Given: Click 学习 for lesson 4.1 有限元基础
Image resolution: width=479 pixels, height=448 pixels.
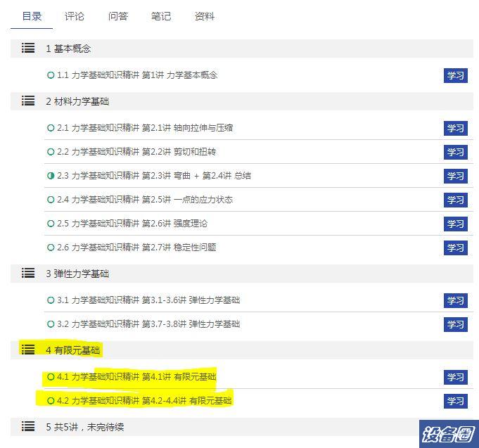Looking at the screenshot, I should [456, 377].
